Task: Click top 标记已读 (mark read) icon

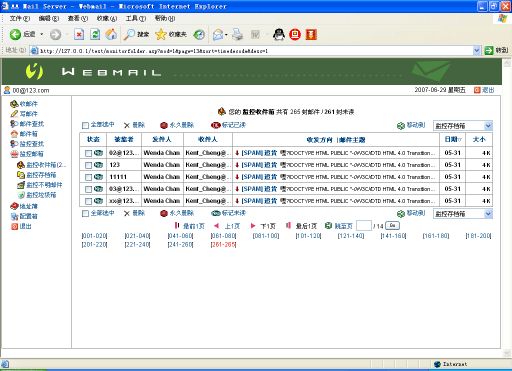Action: point(216,125)
